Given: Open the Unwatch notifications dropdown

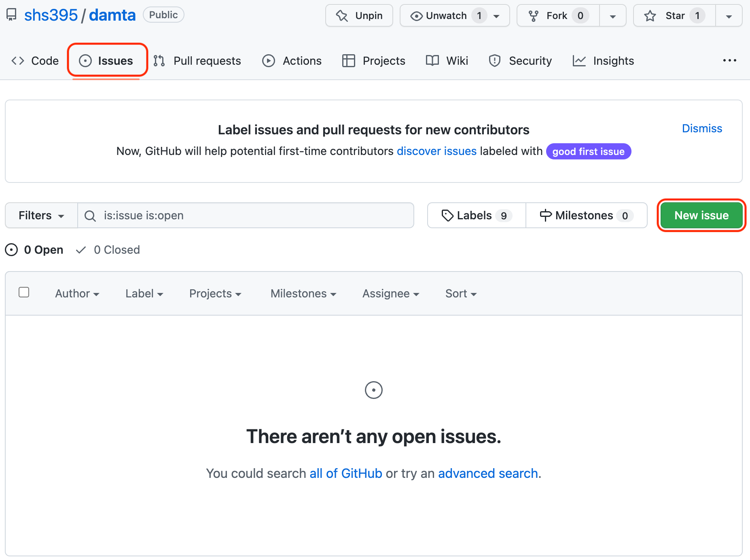Looking at the screenshot, I should pyautogui.click(x=455, y=16).
